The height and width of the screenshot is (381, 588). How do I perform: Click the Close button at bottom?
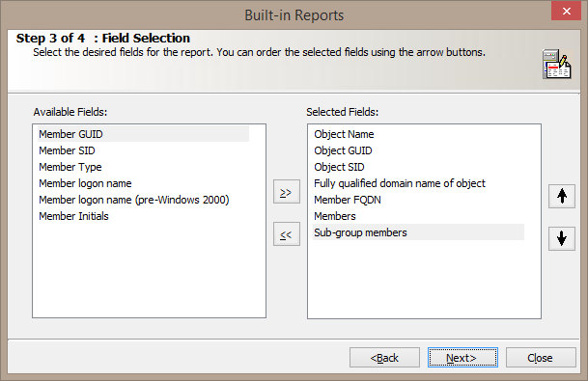pyautogui.click(x=541, y=358)
